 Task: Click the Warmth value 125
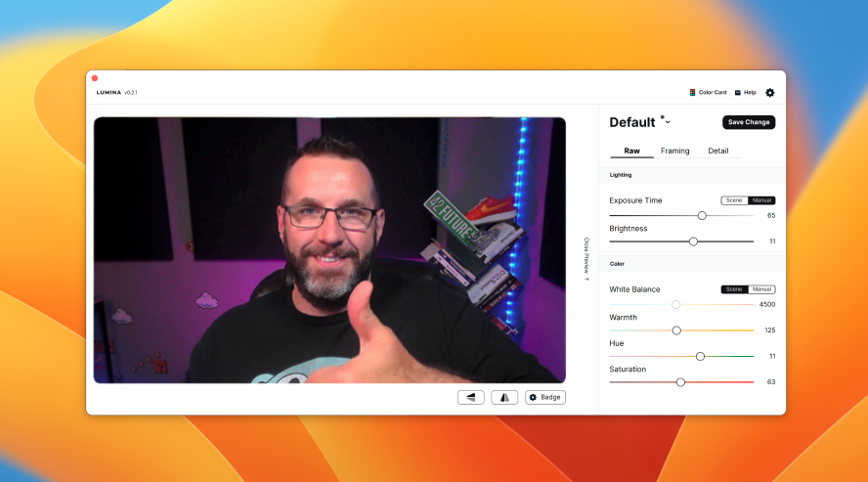(770, 330)
